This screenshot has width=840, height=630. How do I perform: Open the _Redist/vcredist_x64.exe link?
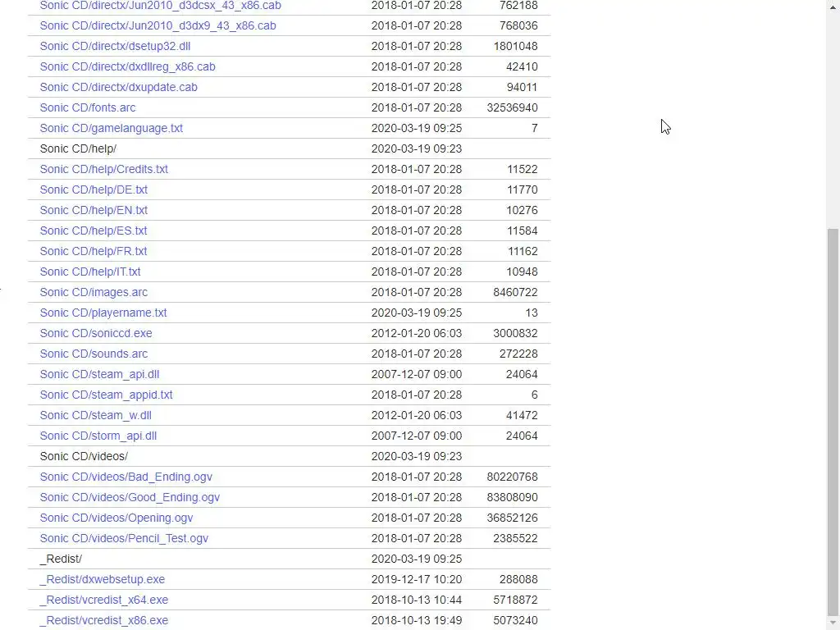103,600
